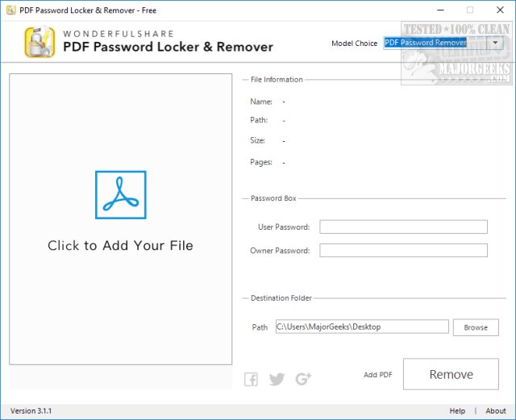Click the destination Path text field
516x420 pixels.
362,326
